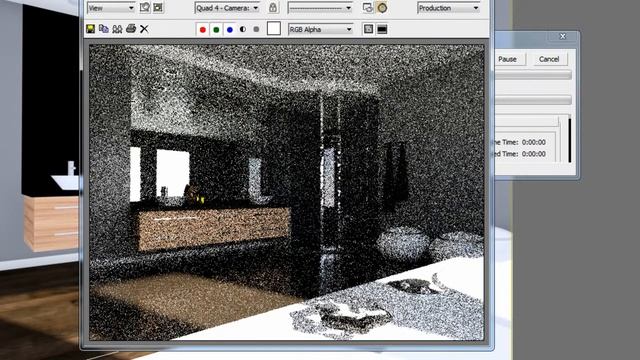Open the render preset dropdown
This screenshot has width=640, height=360.
click(x=320, y=8)
